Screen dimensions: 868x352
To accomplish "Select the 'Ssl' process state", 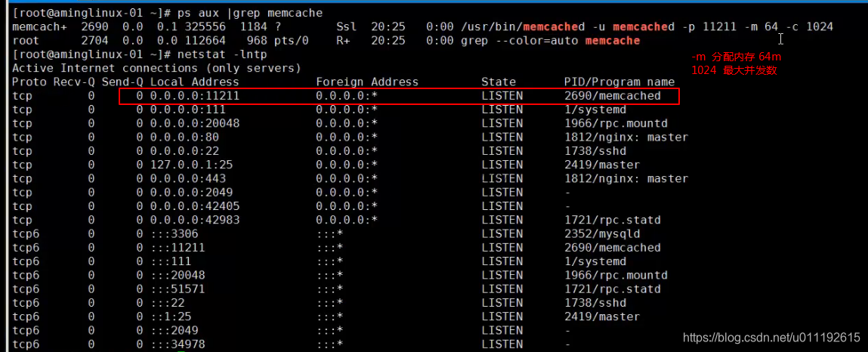I will coord(347,26).
